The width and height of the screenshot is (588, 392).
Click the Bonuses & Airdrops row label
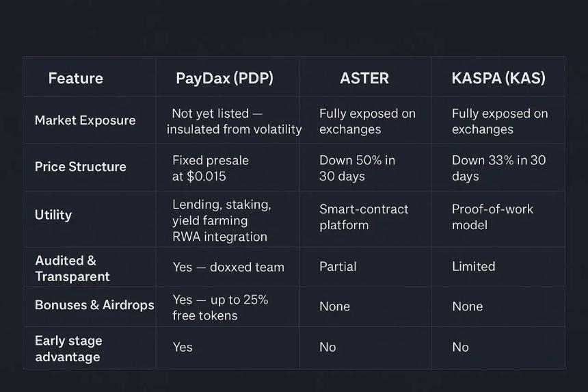pos(94,305)
